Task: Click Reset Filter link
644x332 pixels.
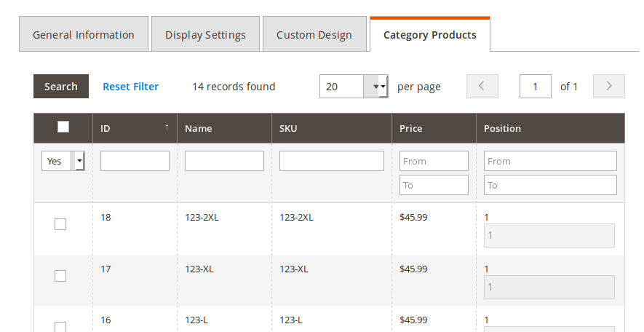Action: [x=130, y=87]
